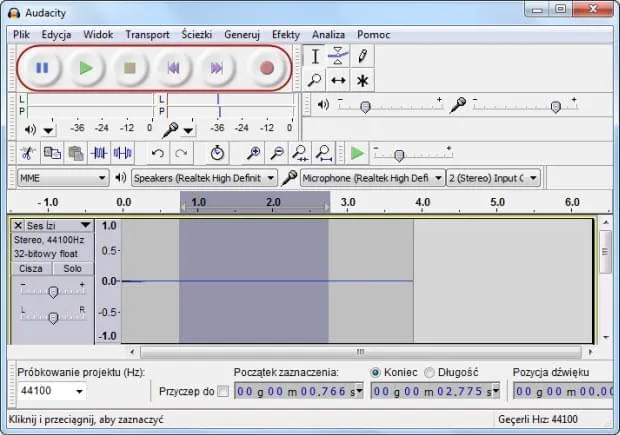Start playback with the green Play button

86,68
